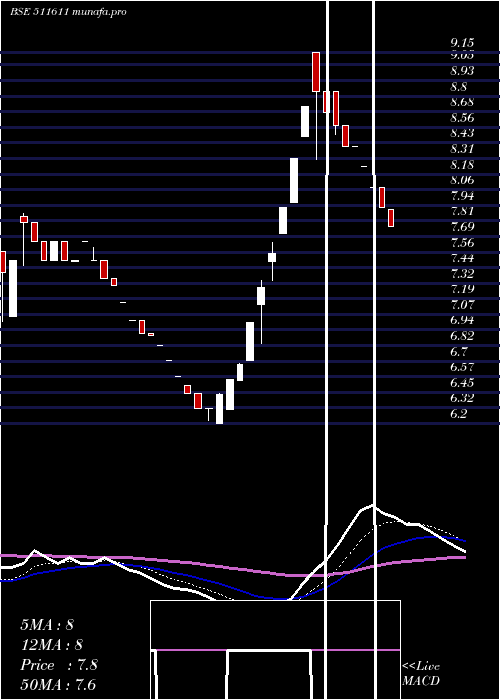Click the 8.8 price axis label
Viewport: 500px width, 700px height.
459,87
